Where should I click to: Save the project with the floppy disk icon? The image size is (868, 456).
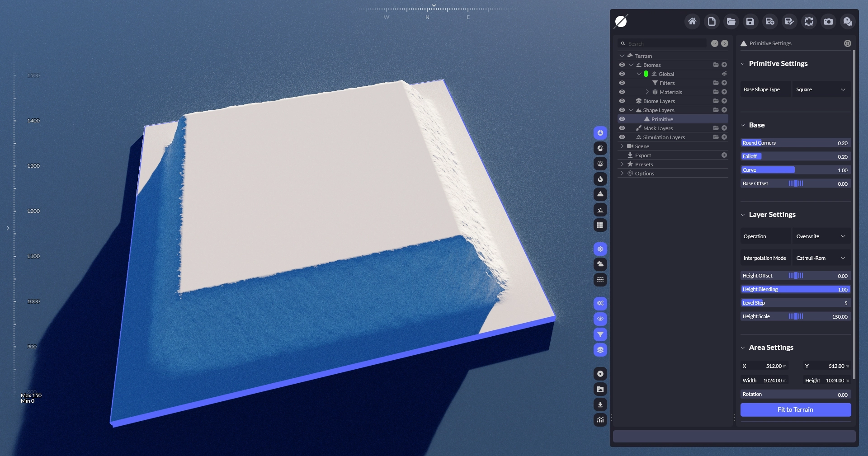pos(750,21)
